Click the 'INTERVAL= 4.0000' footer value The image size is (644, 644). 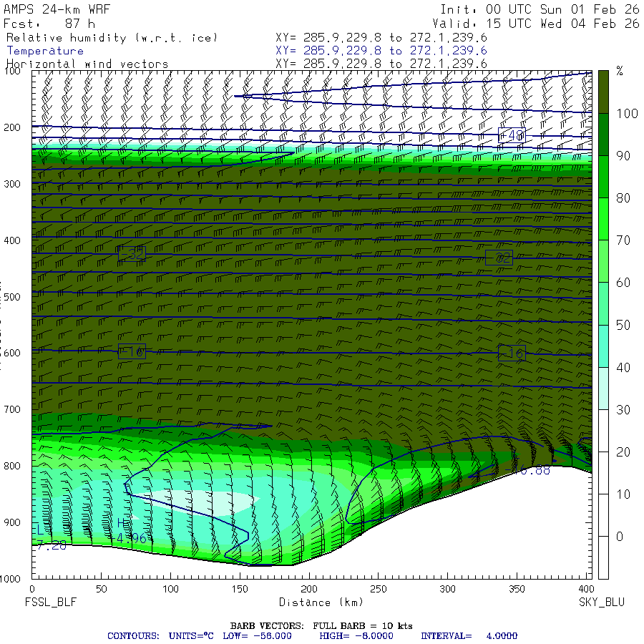469,636
